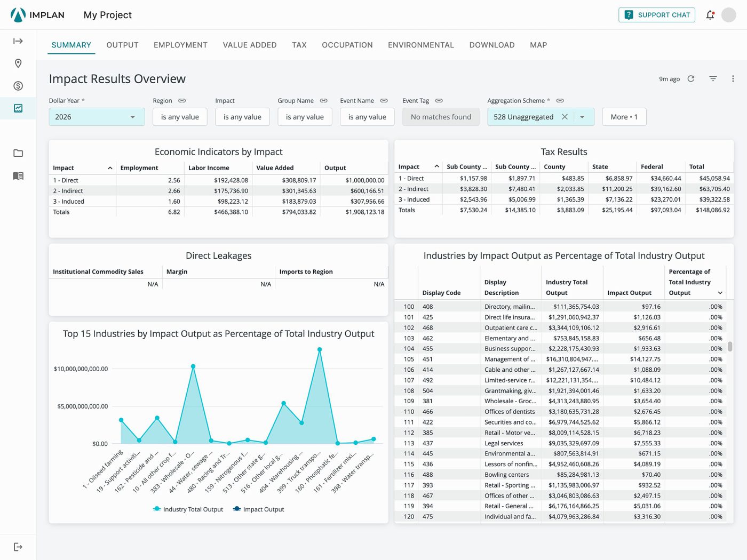This screenshot has height=560, width=747.
Task: Click the sign out icon at bottom left
Action: pyautogui.click(x=18, y=547)
